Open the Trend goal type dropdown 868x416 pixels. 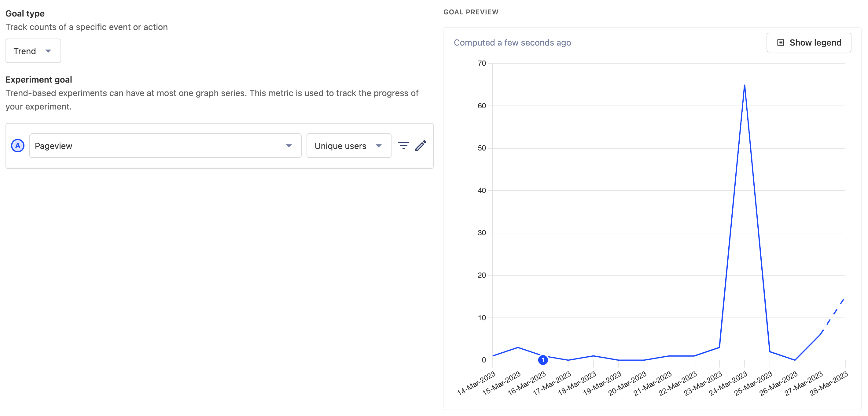coord(33,51)
